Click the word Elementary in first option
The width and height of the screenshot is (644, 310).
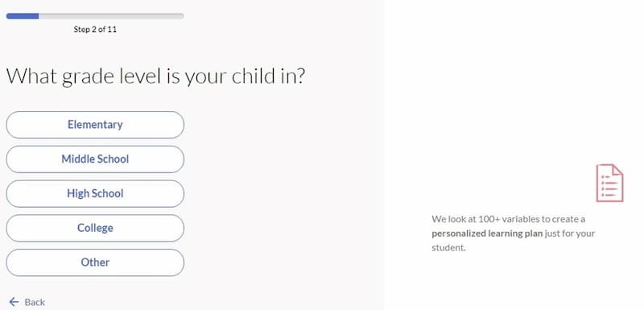(95, 125)
